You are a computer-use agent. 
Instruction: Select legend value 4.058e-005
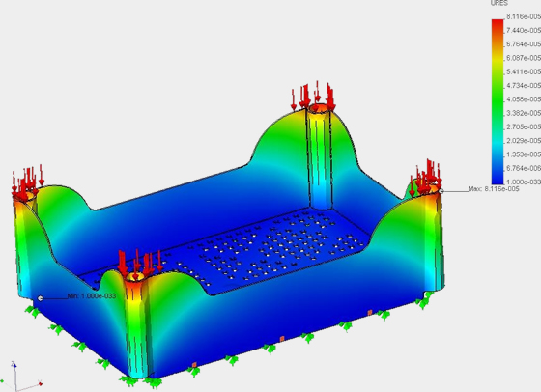coord(523,99)
